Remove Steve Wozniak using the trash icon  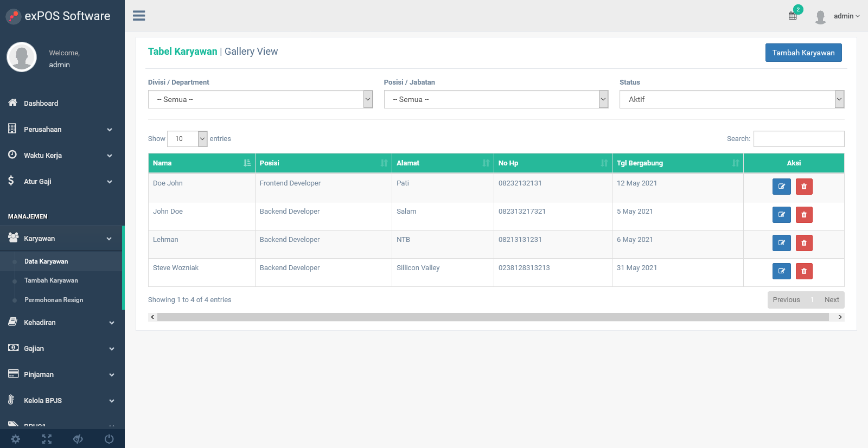click(804, 271)
